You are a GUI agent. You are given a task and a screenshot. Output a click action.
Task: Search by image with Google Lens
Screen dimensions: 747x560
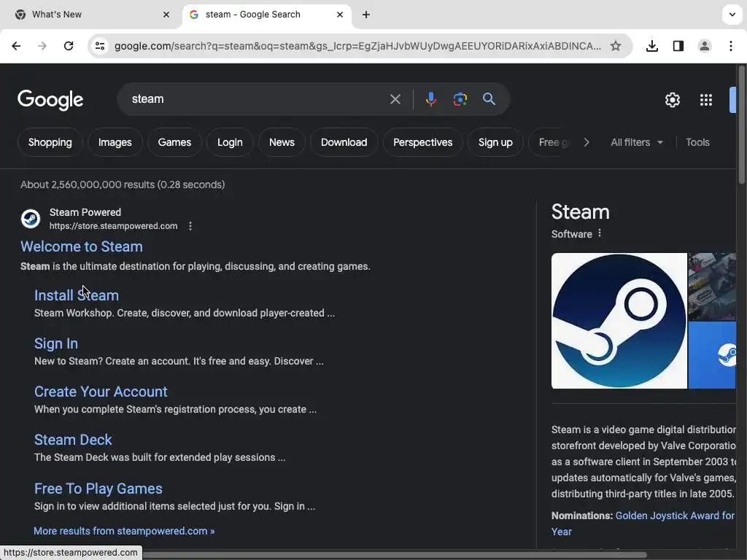click(x=460, y=99)
